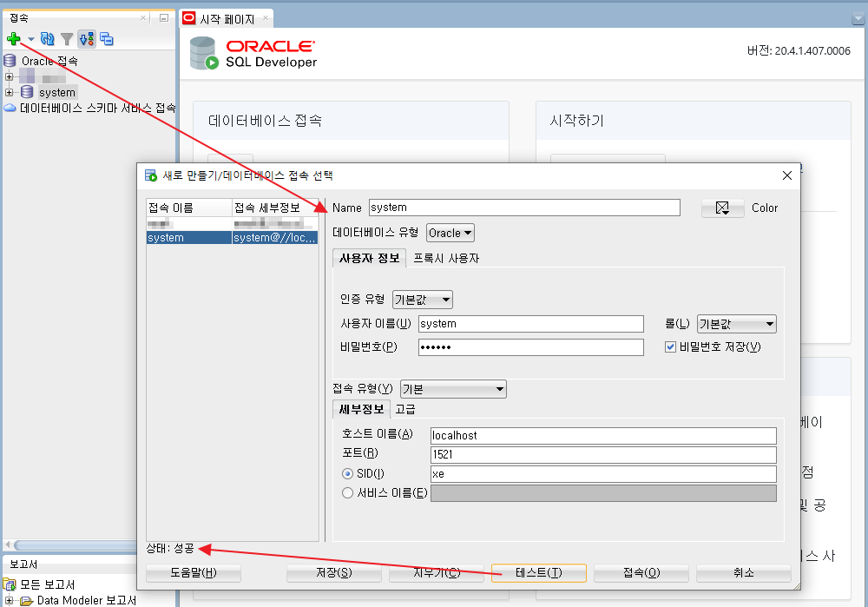The width and height of the screenshot is (868, 607).
Task: Expand the blurred connection tree node
Action: click(9, 77)
